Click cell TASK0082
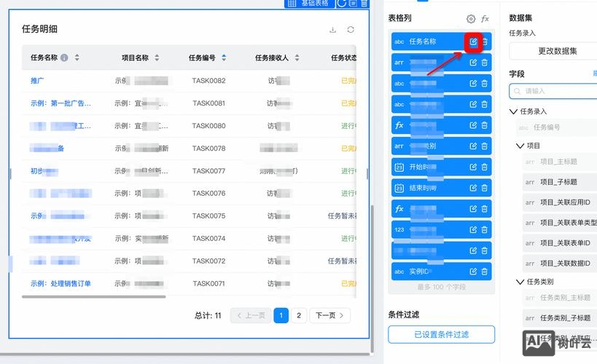The width and height of the screenshot is (597, 364). point(208,81)
